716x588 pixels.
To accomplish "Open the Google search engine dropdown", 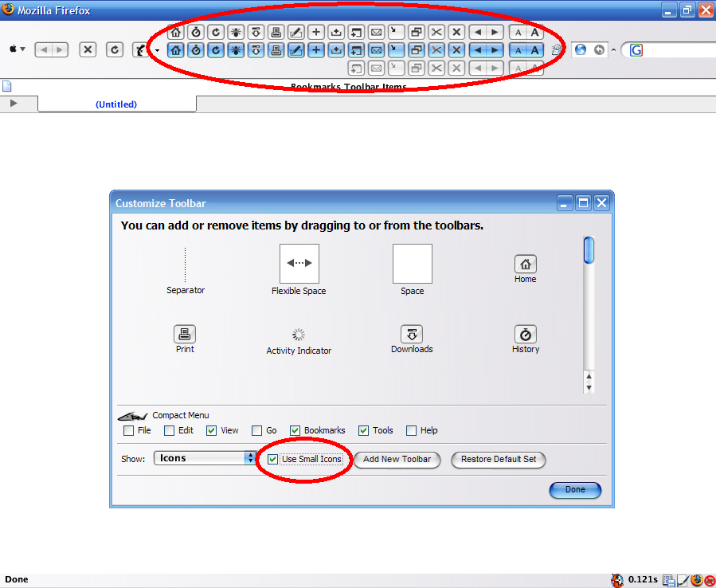I will click(636, 49).
